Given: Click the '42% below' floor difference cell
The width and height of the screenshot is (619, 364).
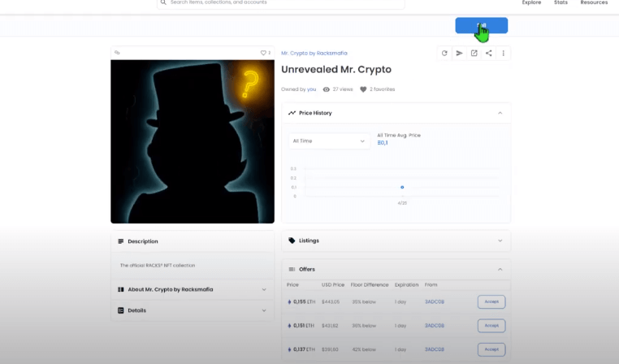Looking at the screenshot, I should click(x=364, y=349).
